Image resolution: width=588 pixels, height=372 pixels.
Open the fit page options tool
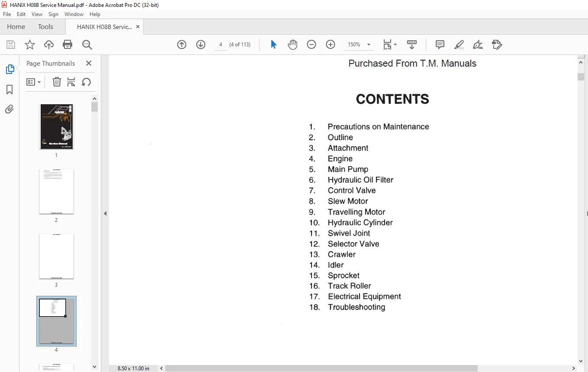tap(389, 45)
